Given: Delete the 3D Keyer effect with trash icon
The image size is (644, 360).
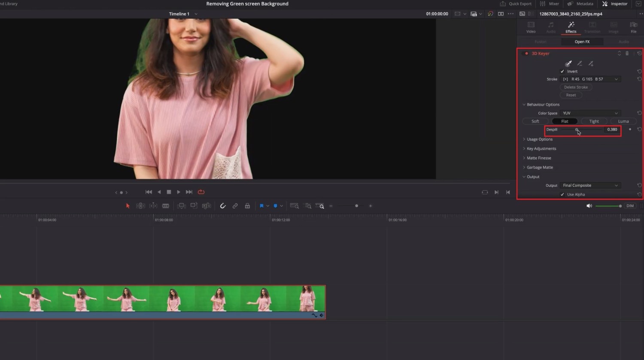Looking at the screenshot, I should click(x=627, y=54).
